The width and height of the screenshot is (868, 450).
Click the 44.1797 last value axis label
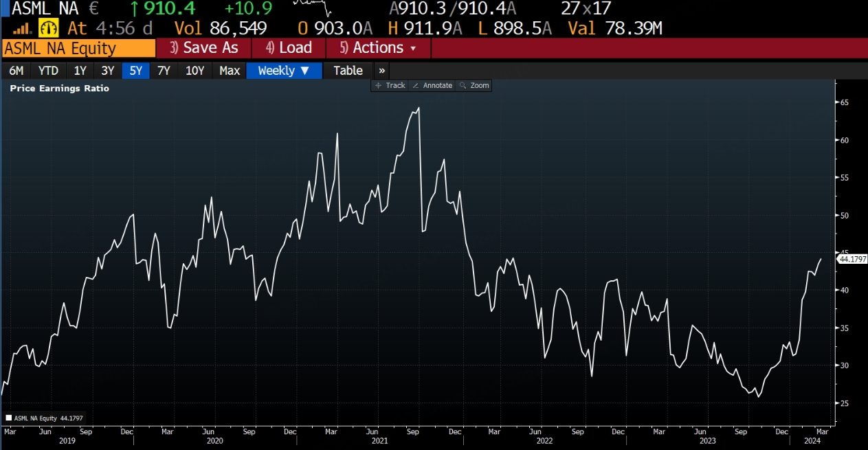pos(852,259)
